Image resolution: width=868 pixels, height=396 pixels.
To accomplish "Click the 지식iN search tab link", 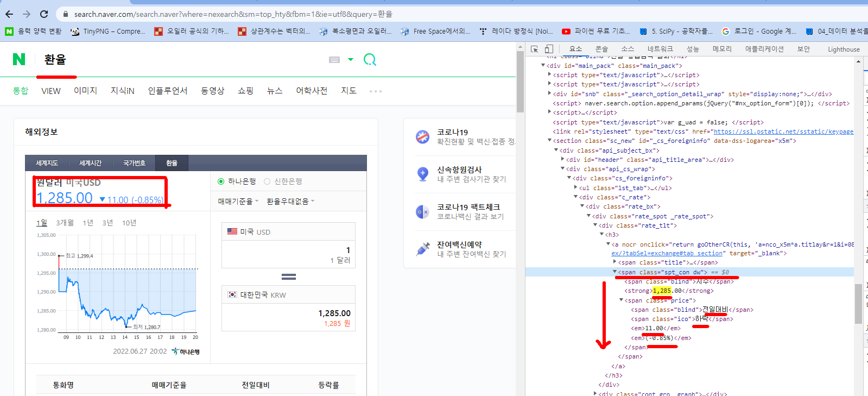I will click(x=123, y=91).
